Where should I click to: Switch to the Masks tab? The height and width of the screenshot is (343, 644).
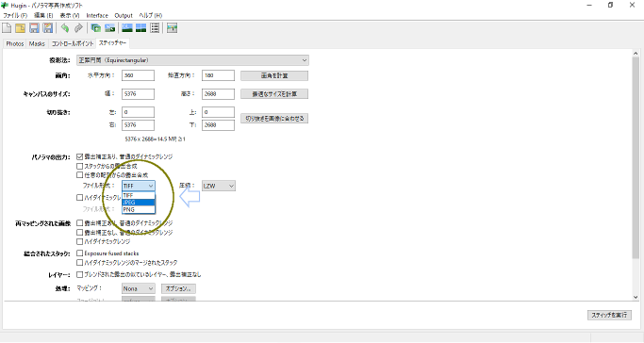(37, 43)
